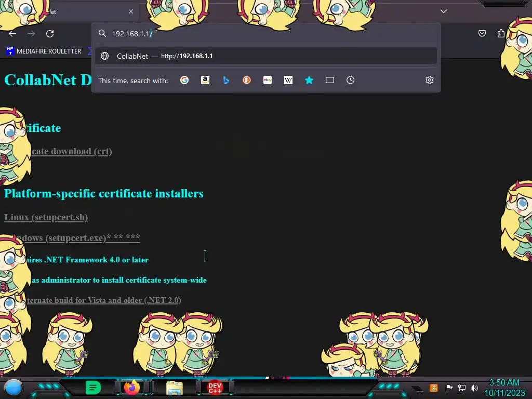Search bookmarks using the star icon
The image size is (532, 399).
[309, 80]
